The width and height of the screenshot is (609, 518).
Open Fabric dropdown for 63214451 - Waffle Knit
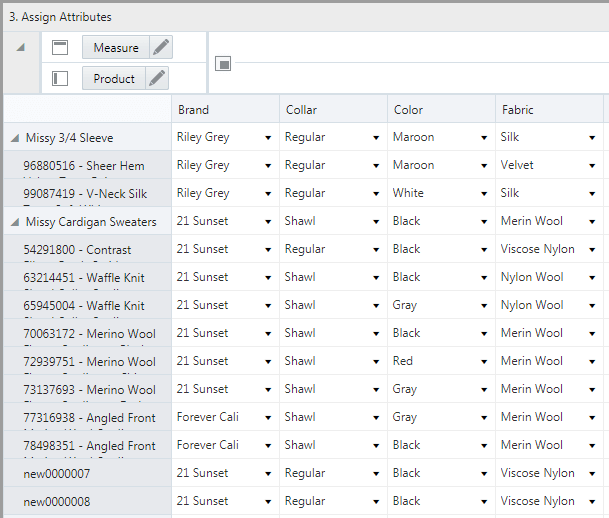(x=592, y=278)
